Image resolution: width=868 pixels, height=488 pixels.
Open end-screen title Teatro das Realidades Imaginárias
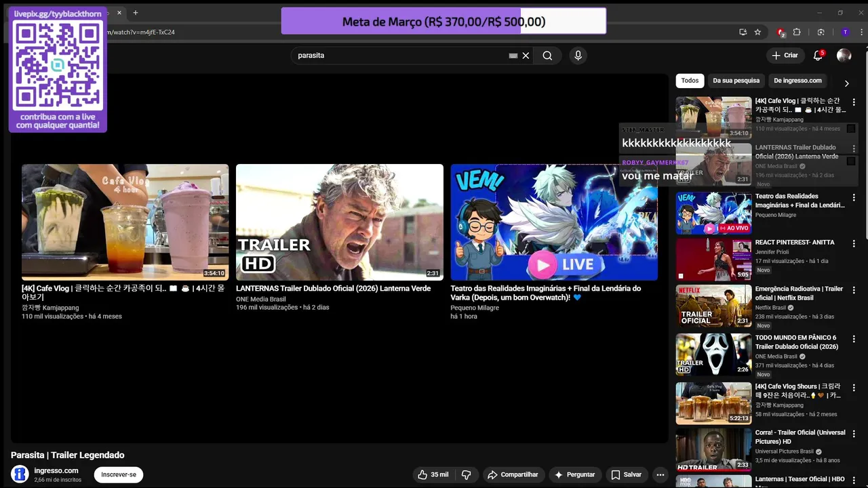[546, 293]
